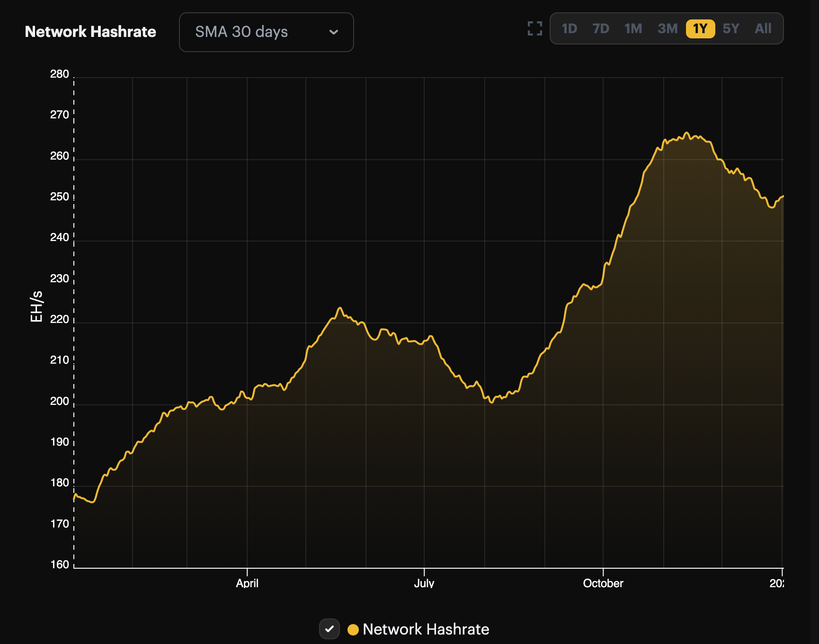Screen dimensions: 819x644
Task: Click the July axis label
Action: pos(424,584)
